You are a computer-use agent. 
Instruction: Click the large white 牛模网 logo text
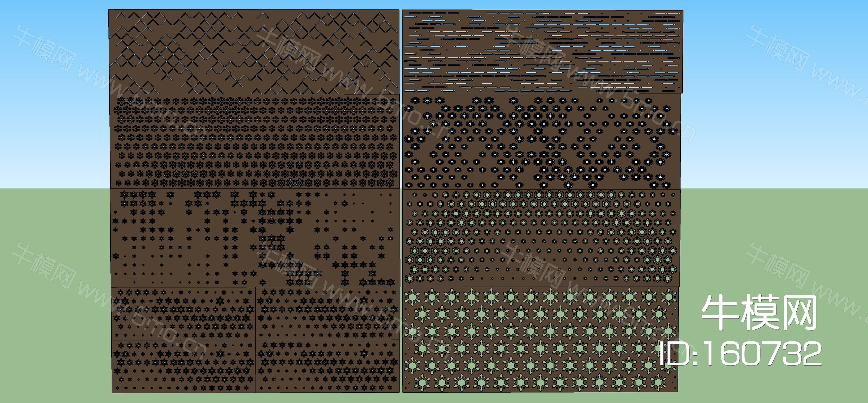pos(759,313)
